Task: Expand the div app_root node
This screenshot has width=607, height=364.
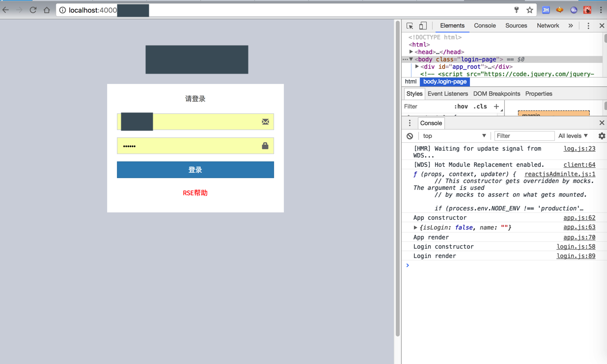Action: (x=417, y=67)
